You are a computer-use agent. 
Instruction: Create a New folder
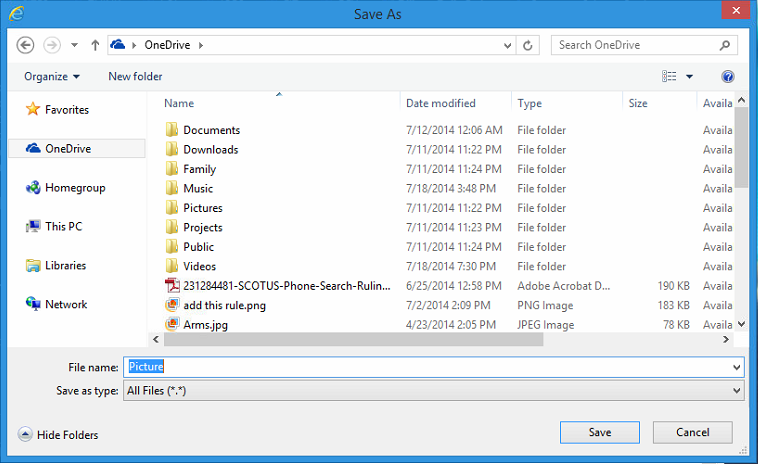(x=135, y=76)
